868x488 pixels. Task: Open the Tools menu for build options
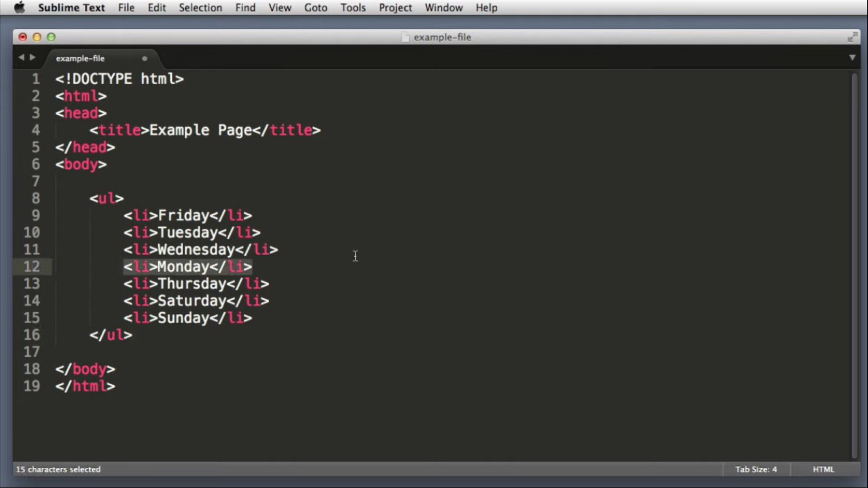[x=353, y=7]
